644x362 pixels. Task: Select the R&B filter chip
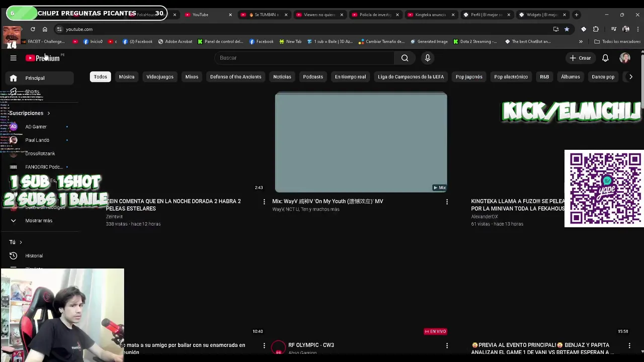point(544,77)
